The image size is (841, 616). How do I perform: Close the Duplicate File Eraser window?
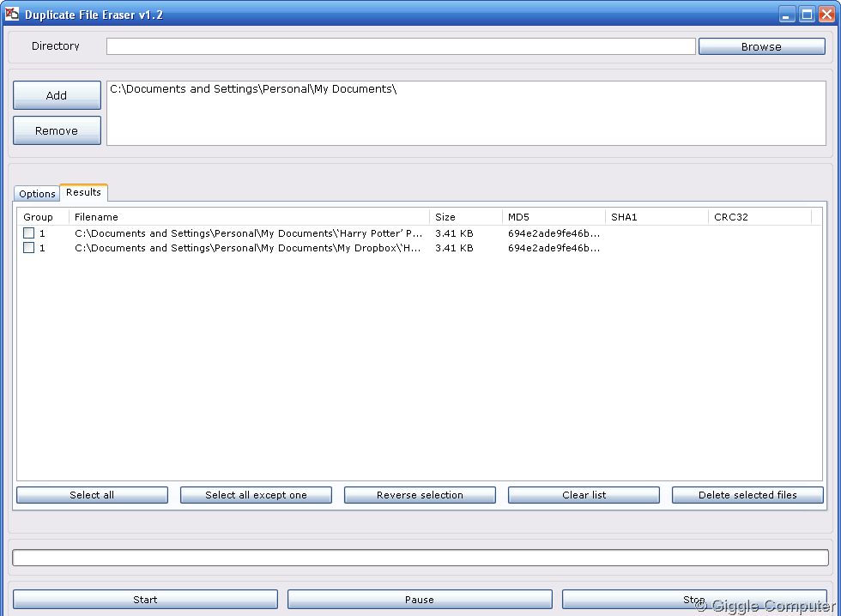[826, 15]
